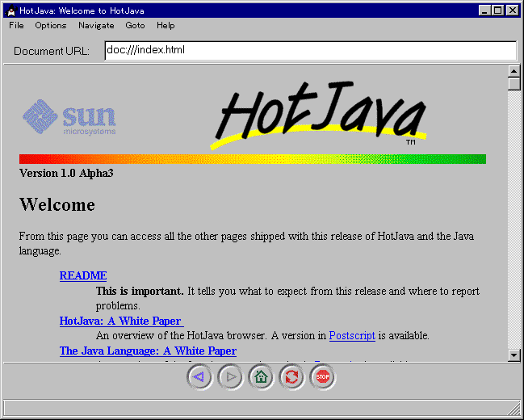Open the Home page button

pyautogui.click(x=261, y=377)
